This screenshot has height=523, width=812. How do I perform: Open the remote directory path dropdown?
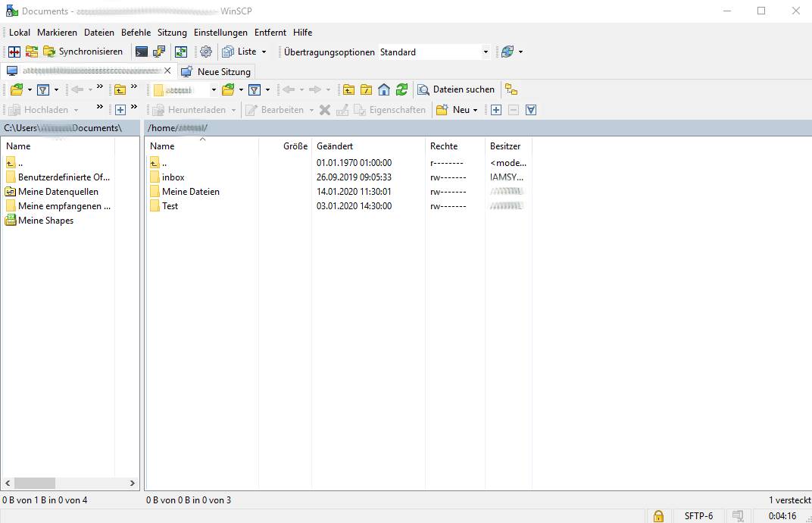214,89
